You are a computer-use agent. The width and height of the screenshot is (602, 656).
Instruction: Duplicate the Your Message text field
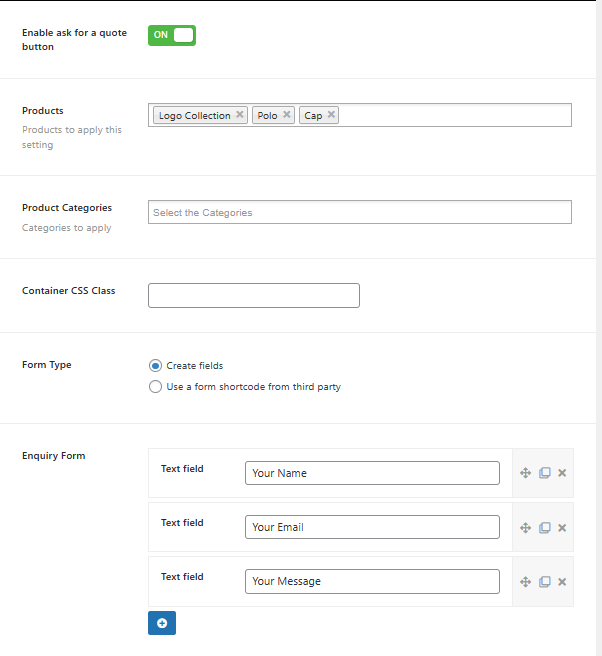pos(544,582)
